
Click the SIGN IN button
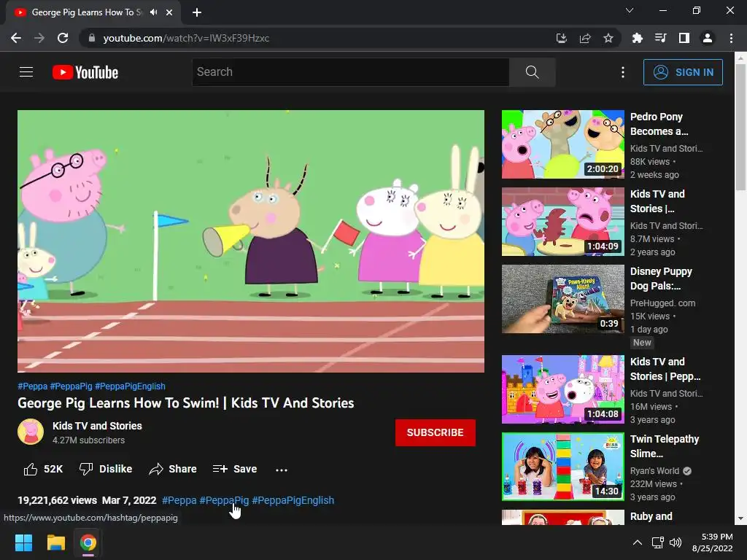tap(683, 72)
